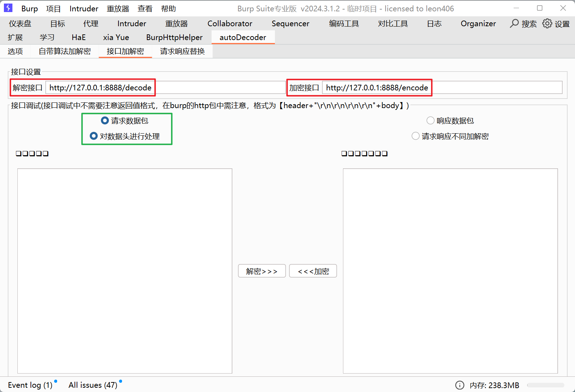Open the search magnifier icon
This screenshot has width=575, height=392.
514,24
